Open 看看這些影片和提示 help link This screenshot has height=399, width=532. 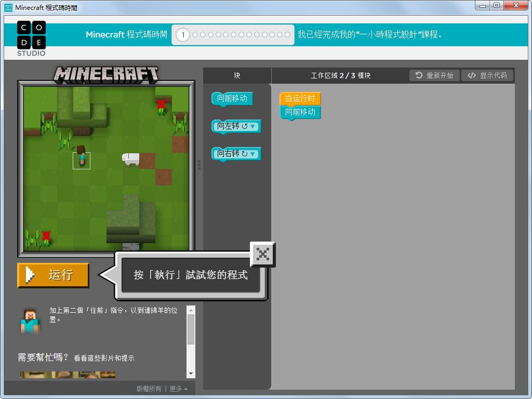104,358
